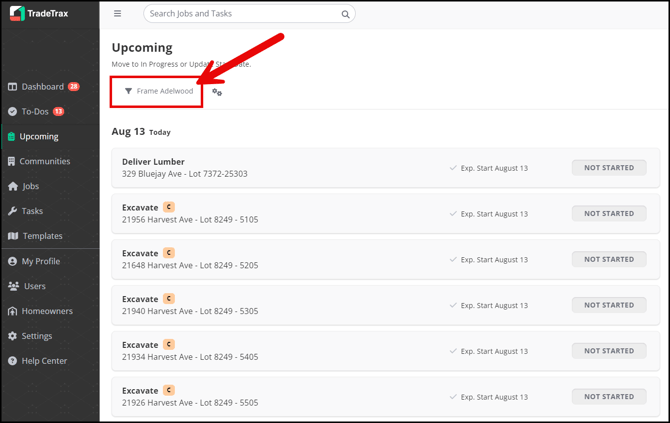The height and width of the screenshot is (423, 670).
Task: Click the Communities building icon
Action: coord(12,161)
